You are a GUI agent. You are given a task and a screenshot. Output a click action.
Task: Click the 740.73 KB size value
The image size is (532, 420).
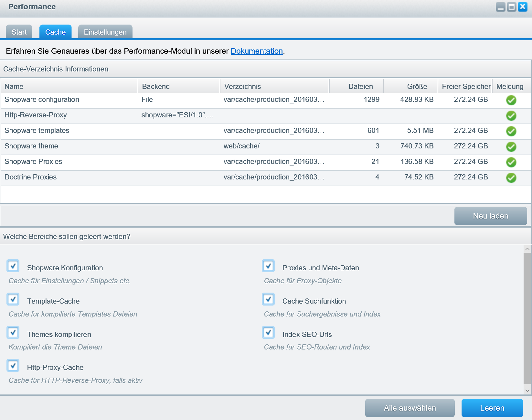click(x=417, y=146)
